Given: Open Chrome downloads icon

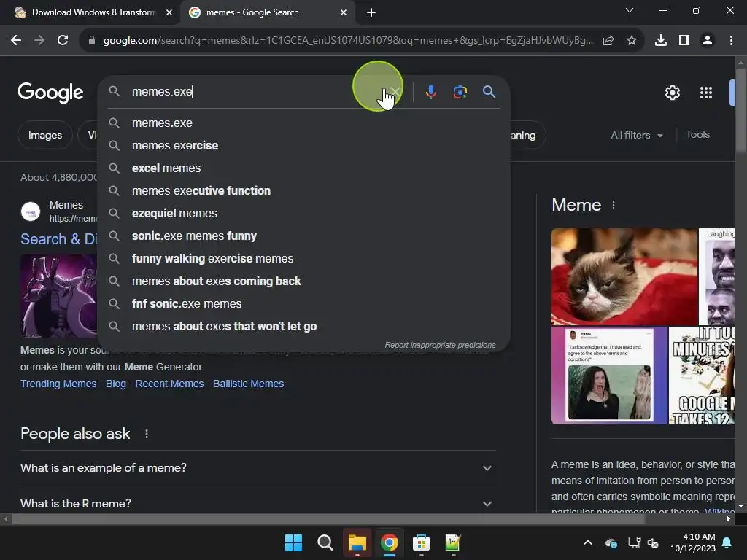Looking at the screenshot, I should click(661, 41).
